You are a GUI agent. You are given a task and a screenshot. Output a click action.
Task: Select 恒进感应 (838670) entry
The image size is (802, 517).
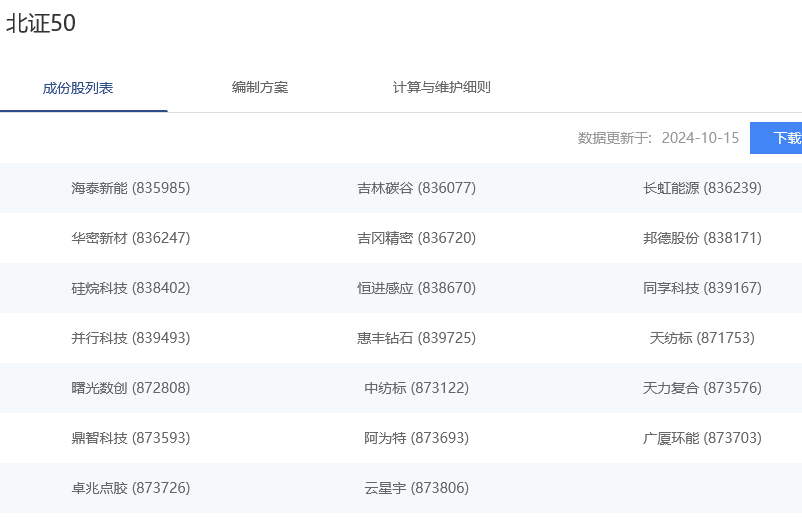(416, 288)
